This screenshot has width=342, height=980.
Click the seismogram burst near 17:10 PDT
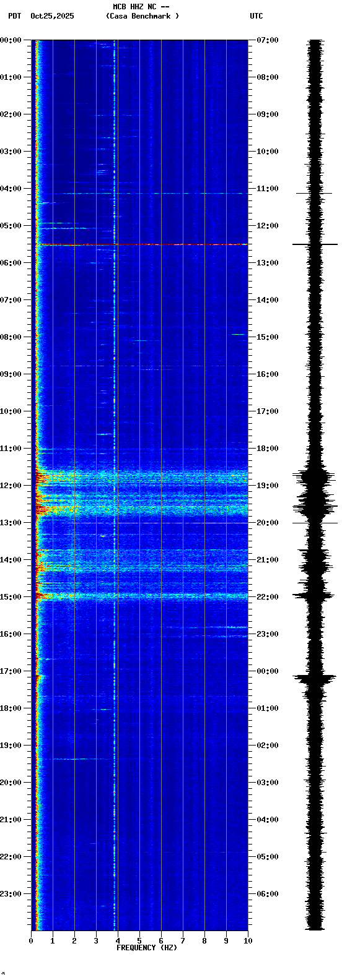pos(316,679)
